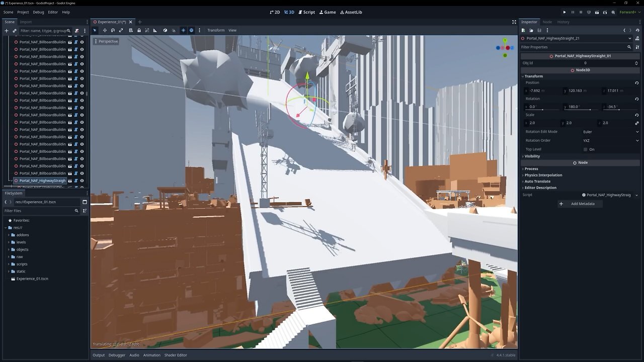This screenshot has height=362, width=644.
Task: Toggle visibility of Portal_NAF_HighwayStraigh node
Action: point(82,180)
